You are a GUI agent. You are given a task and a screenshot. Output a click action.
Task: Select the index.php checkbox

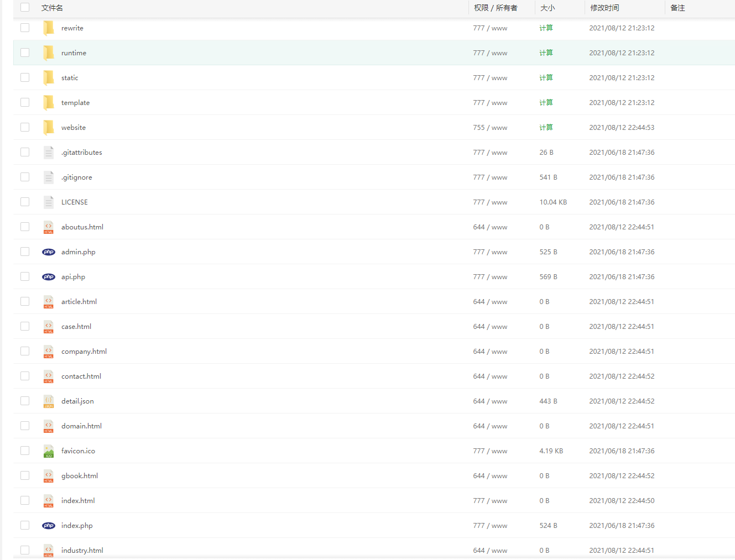pos(25,525)
